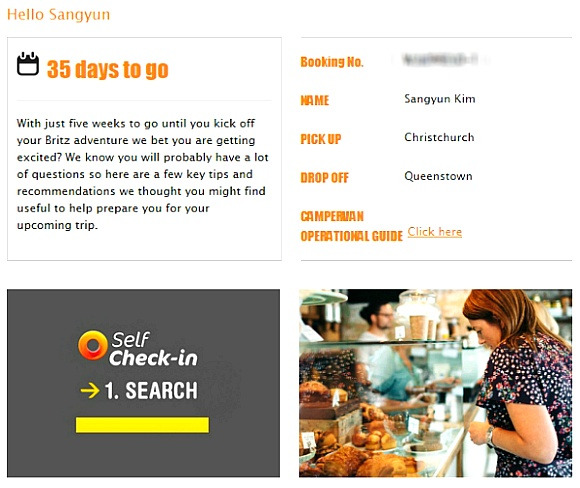The image size is (580, 488).
Task: Click the orange Self Check-in logo circle
Action: click(x=93, y=345)
